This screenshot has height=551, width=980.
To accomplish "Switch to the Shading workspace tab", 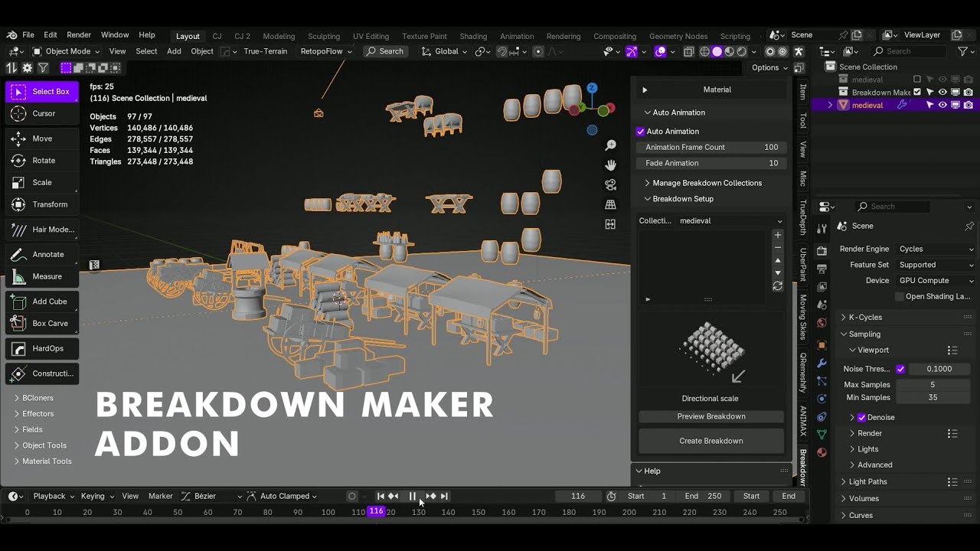I will 473,36.
